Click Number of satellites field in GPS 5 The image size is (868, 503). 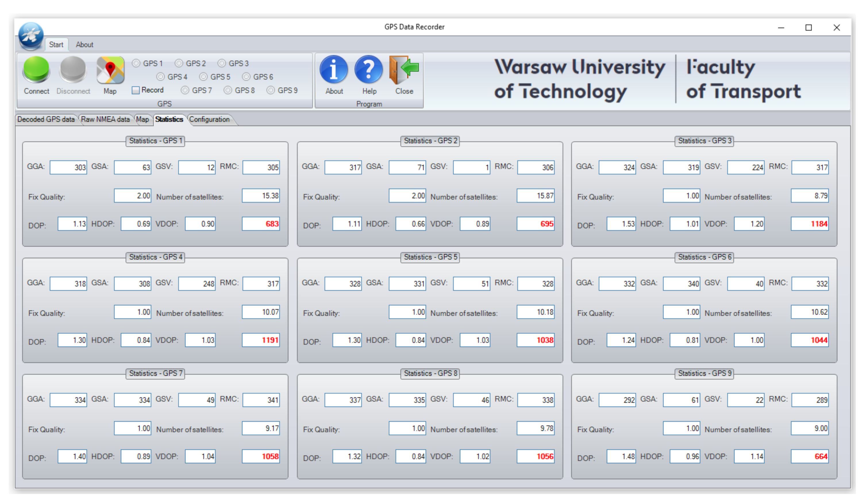point(535,312)
